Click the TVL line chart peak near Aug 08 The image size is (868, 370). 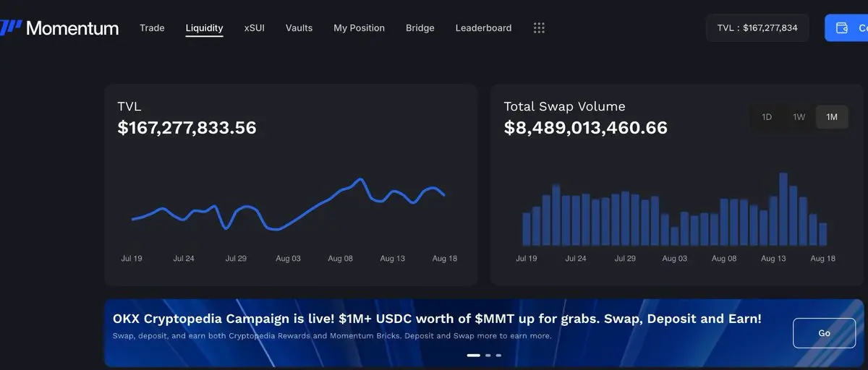click(359, 179)
